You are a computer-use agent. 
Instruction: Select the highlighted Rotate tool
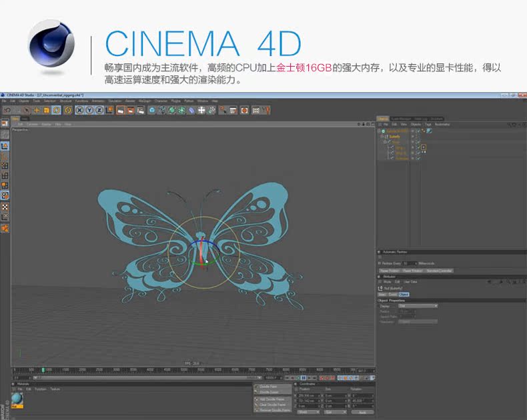57,110
